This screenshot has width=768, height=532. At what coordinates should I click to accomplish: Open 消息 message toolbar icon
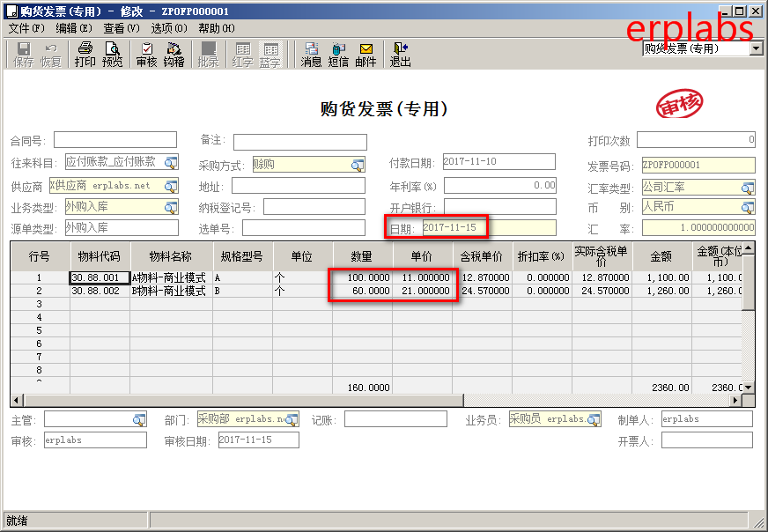311,54
